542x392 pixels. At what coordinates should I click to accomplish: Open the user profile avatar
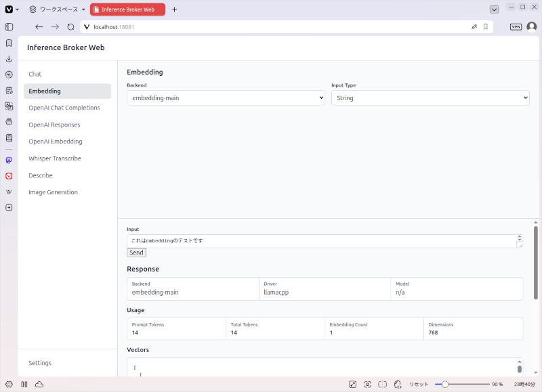(x=532, y=26)
